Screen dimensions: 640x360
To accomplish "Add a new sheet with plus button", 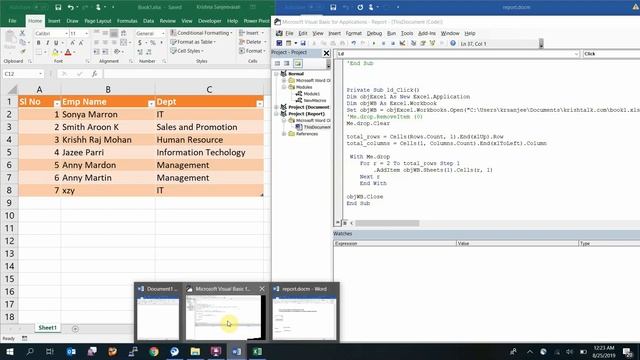I will click(x=75, y=329).
